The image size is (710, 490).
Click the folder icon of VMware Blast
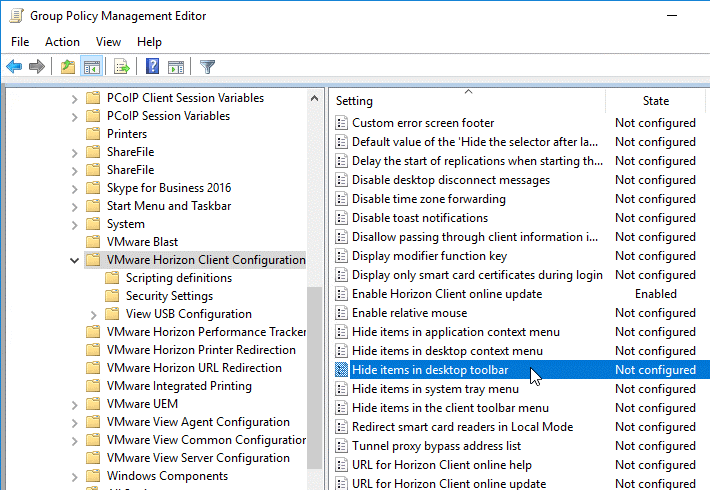(93, 242)
